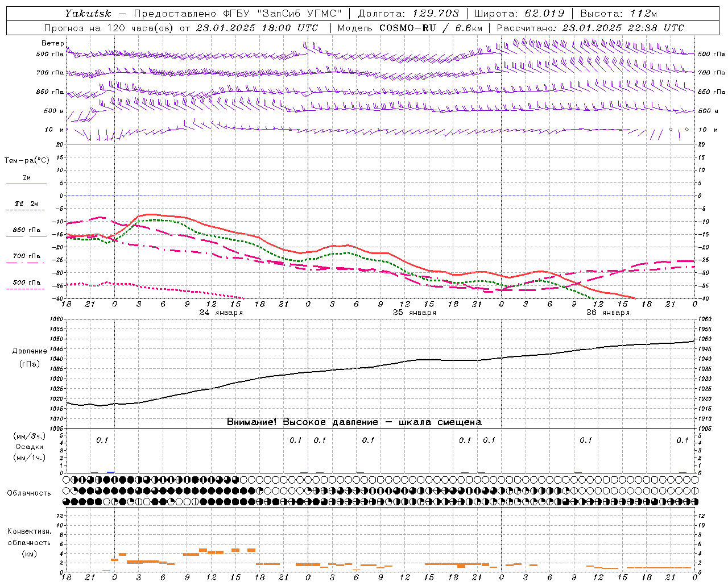
Task: Click the 'Предоставлено ФГБУ "ЗапСиб УГМС"' provider text
Action: coord(237,13)
